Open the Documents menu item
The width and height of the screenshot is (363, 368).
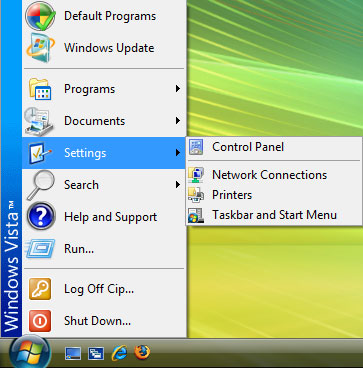tap(104, 121)
